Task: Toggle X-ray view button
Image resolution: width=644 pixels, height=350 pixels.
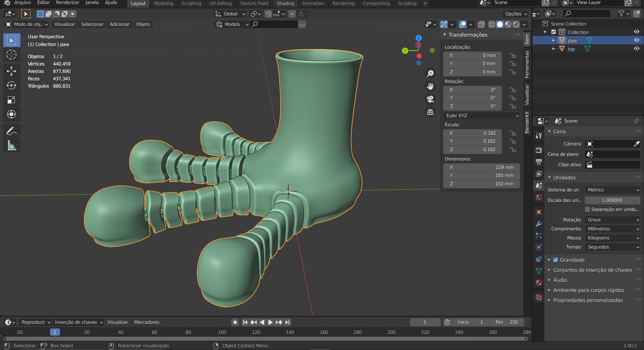Action: (481, 24)
